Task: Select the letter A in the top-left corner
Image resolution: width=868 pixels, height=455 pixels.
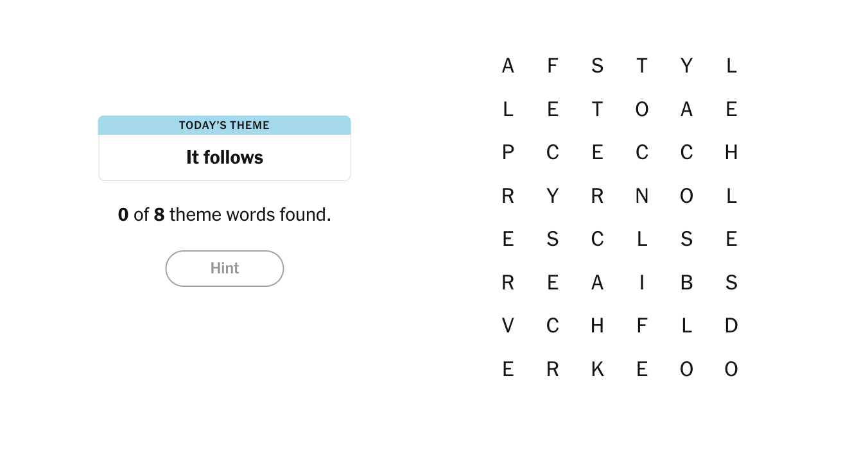Action: [x=507, y=65]
